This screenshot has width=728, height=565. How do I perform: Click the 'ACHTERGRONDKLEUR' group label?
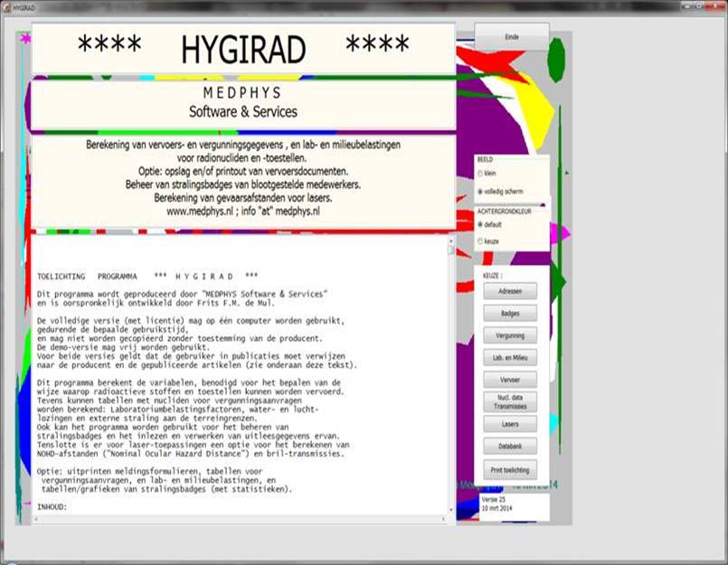505,212
